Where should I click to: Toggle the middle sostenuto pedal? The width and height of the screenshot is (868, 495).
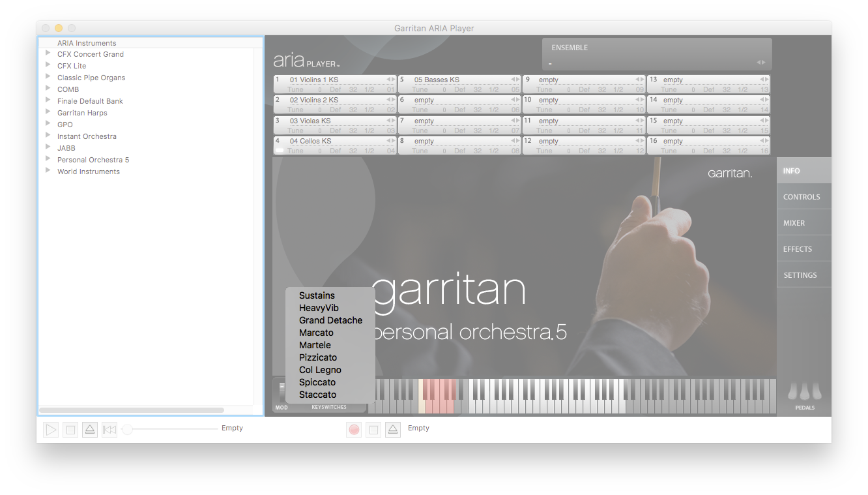click(x=805, y=391)
